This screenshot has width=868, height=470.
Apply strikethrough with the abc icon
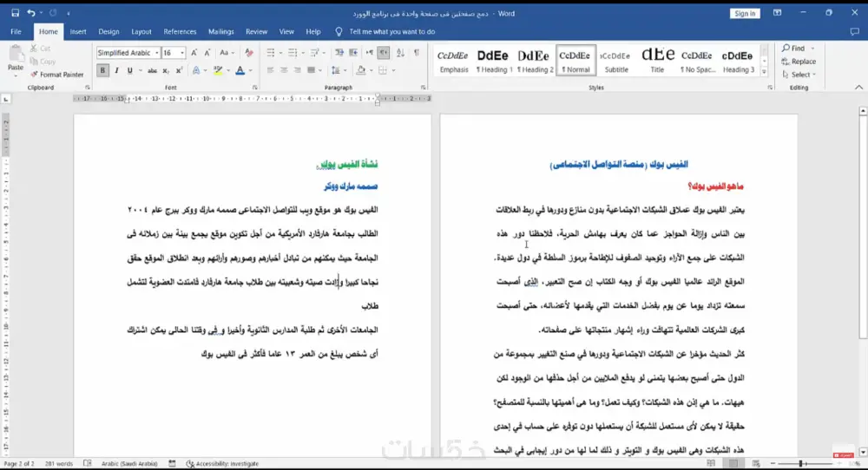152,71
